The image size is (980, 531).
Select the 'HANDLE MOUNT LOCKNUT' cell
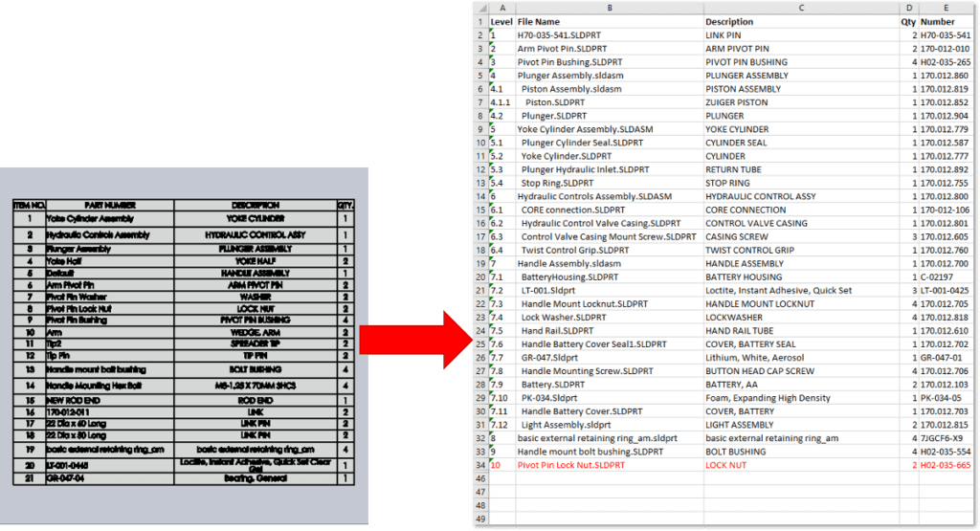tap(801, 304)
